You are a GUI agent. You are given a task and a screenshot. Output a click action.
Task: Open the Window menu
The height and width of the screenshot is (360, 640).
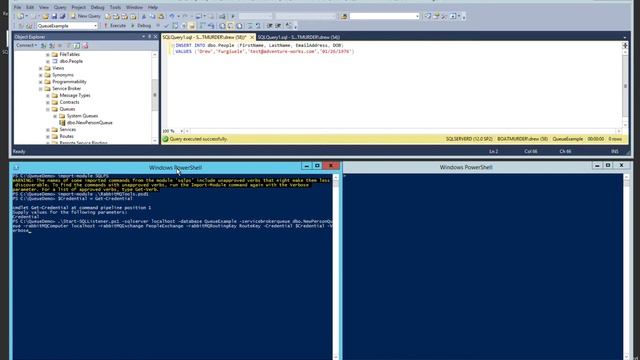134,7
